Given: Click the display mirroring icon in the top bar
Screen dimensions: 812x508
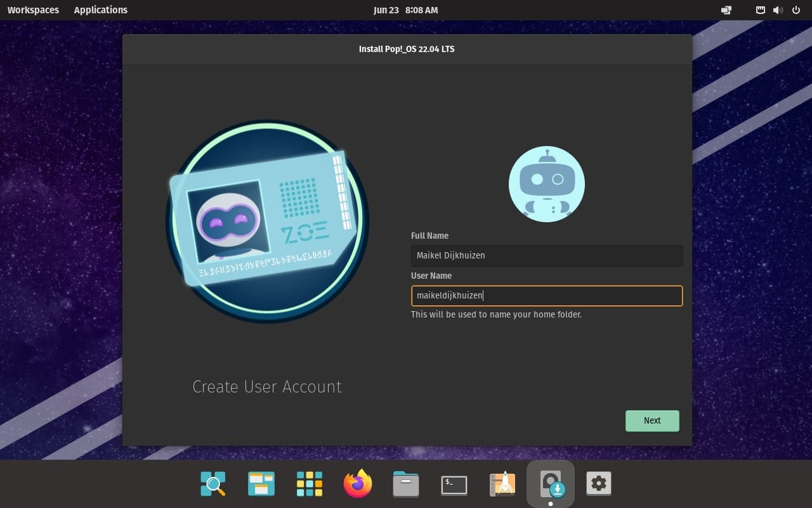Looking at the screenshot, I should [726, 10].
